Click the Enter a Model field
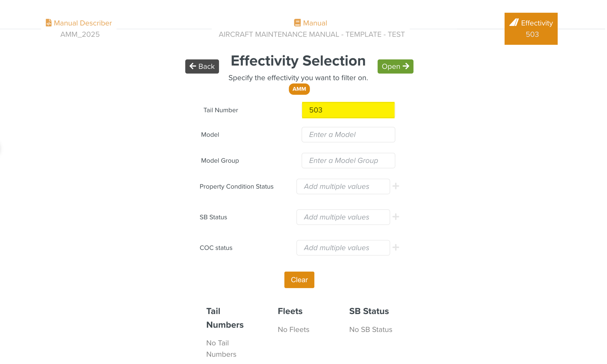Viewport: 607px width, 364px height. click(348, 135)
